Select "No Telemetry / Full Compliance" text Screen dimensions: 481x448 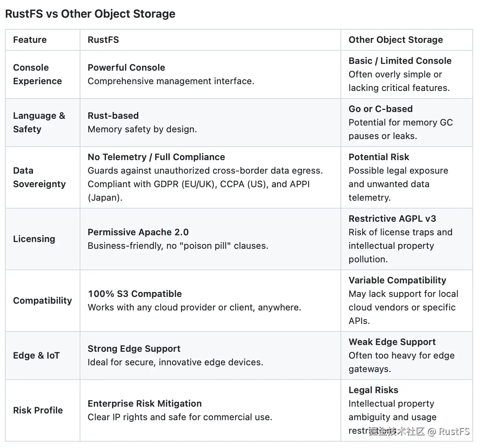point(156,157)
